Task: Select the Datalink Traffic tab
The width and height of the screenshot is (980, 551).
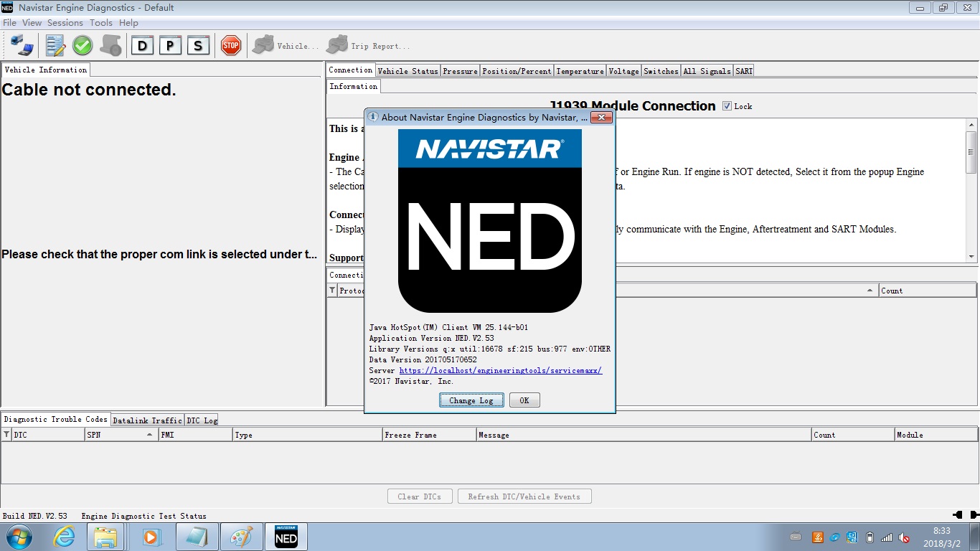Action: click(x=147, y=420)
